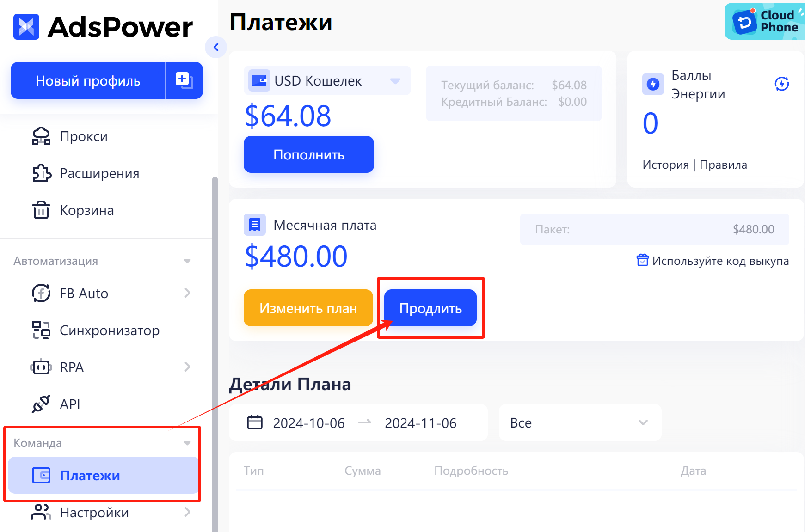Click the batch-create profile plus icon
Screen dimensions: 805x532
pyautogui.click(x=184, y=80)
